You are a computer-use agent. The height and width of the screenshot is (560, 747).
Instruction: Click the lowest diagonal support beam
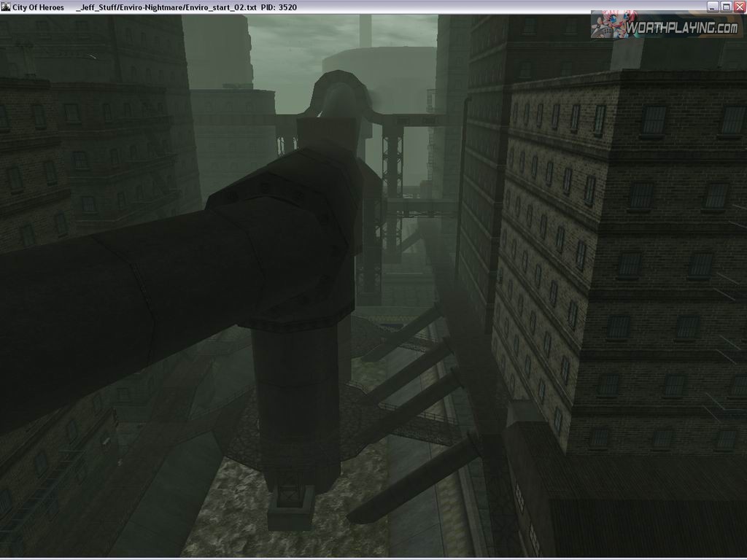pos(416,481)
